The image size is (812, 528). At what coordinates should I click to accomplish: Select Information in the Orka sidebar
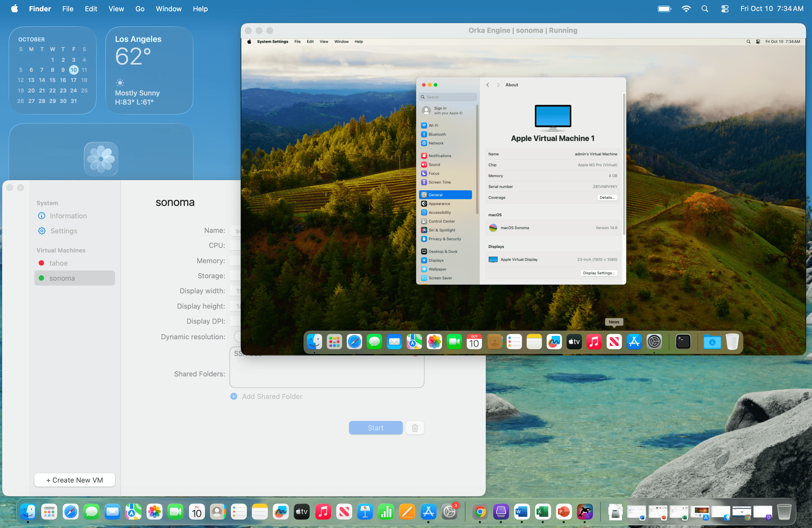[x=68, y=216]
